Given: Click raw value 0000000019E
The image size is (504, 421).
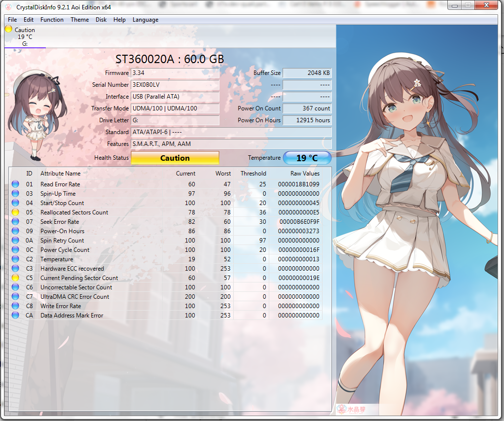Looking at the screenshot, I should (299, 278).
